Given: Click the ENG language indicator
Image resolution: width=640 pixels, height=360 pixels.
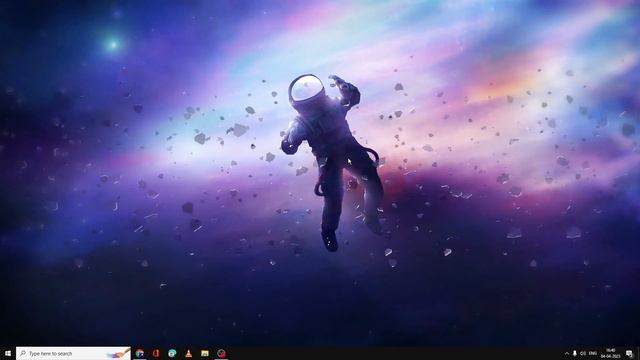Looking at the screenshot, I should pyautogui.click(x=593, y=353).
